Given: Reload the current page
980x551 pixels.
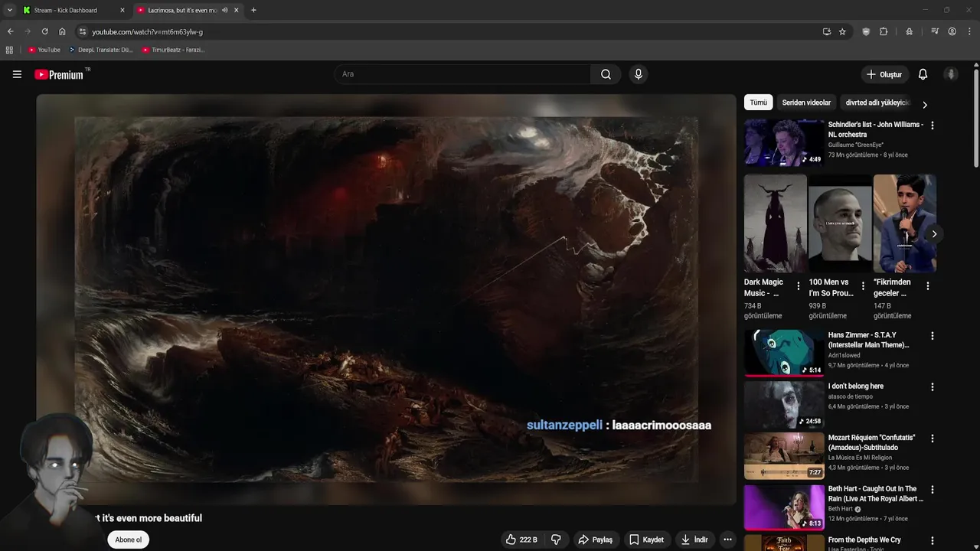Looking at the screenshot, I should click(44, 31).
